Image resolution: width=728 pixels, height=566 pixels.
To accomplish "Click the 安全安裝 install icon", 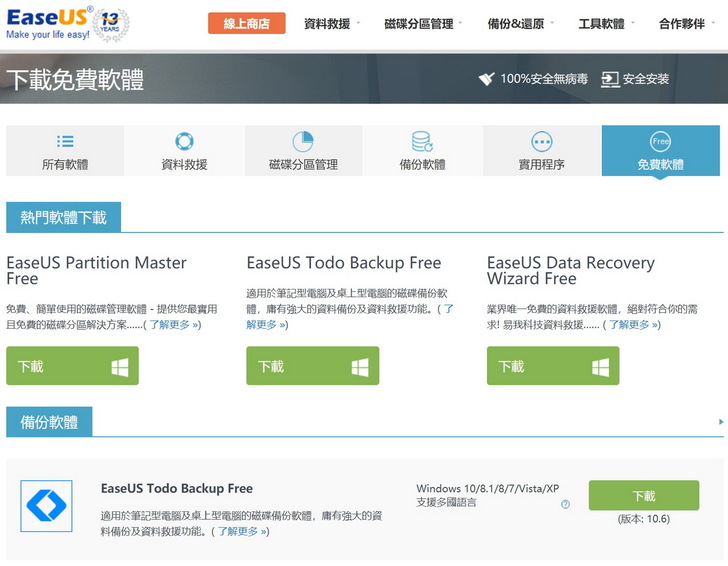I will (x=610, y=79).
